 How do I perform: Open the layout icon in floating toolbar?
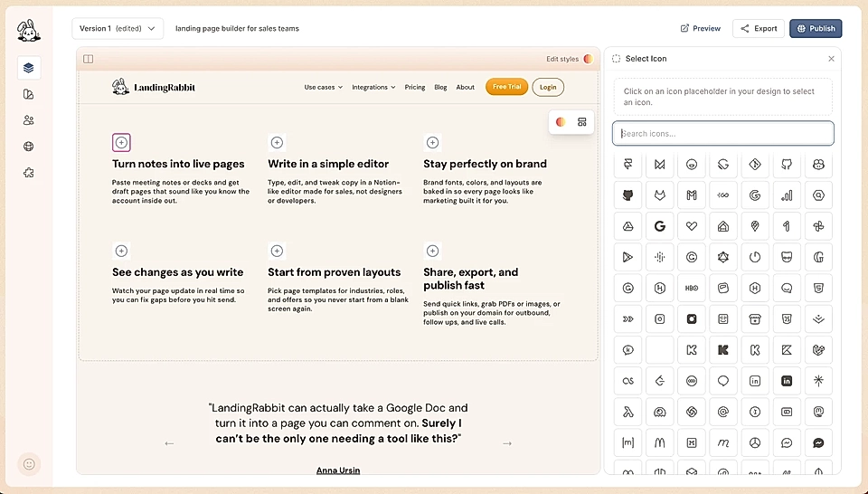[581, 122]
